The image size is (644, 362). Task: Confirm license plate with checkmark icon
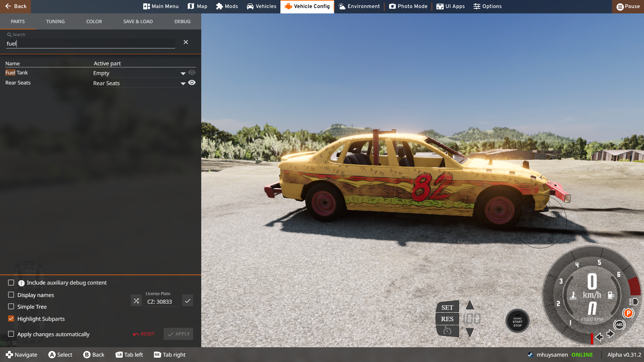tap(187, 301)
